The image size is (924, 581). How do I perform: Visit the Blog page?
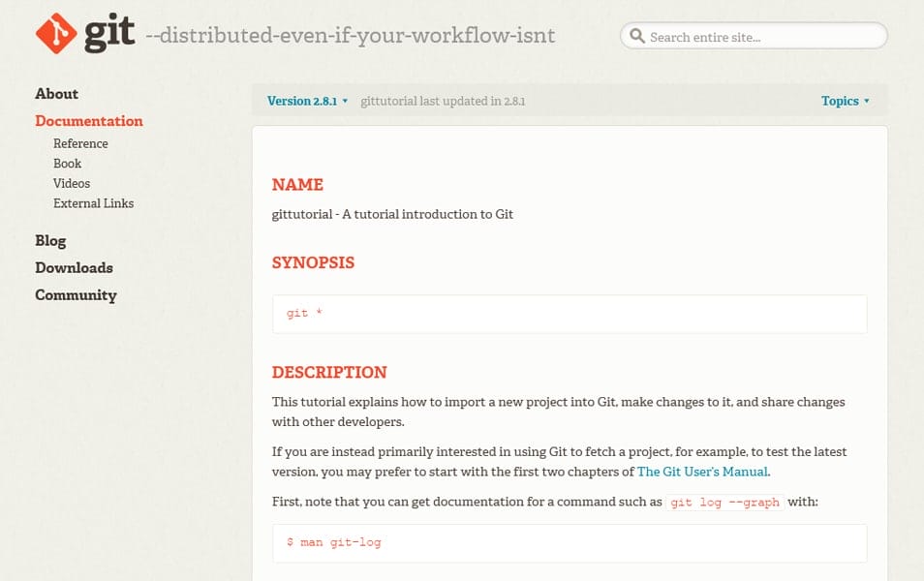click(50, 241)
